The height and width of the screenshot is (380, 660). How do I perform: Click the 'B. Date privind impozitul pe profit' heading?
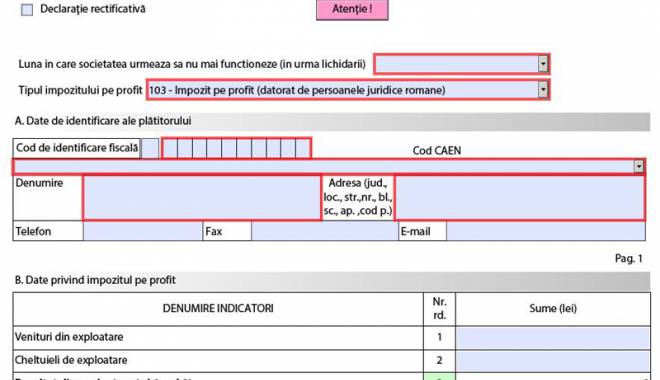(x=95, y=280)
